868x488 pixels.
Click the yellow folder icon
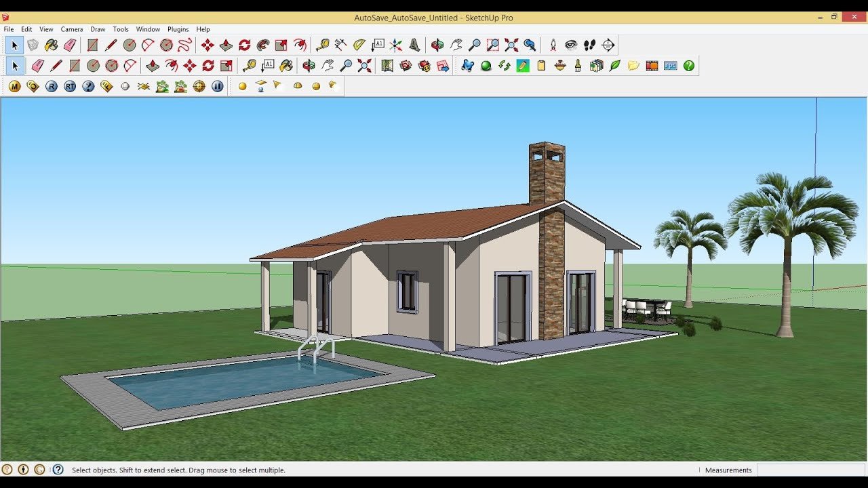click(633, 66)
